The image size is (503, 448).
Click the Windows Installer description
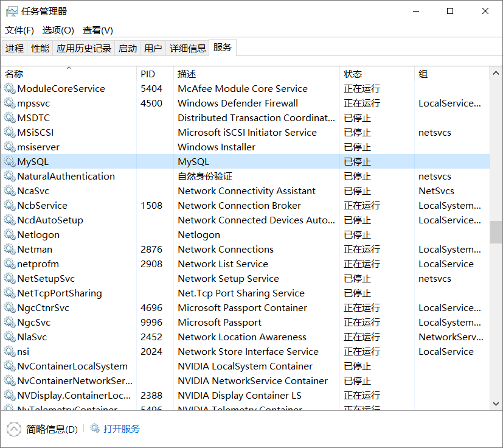click(217, 147)
